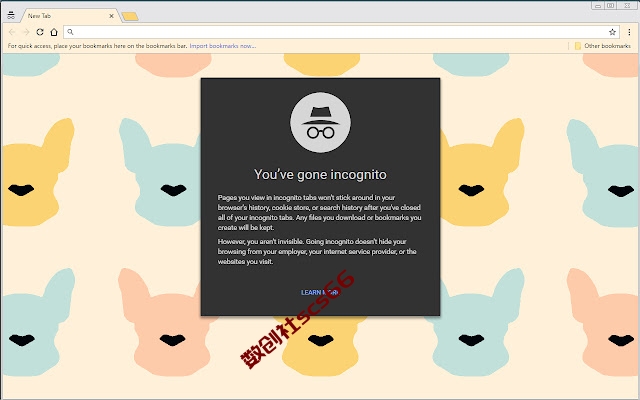Close the New Tab tab
640x400 pixels.
tap(111, 16)
